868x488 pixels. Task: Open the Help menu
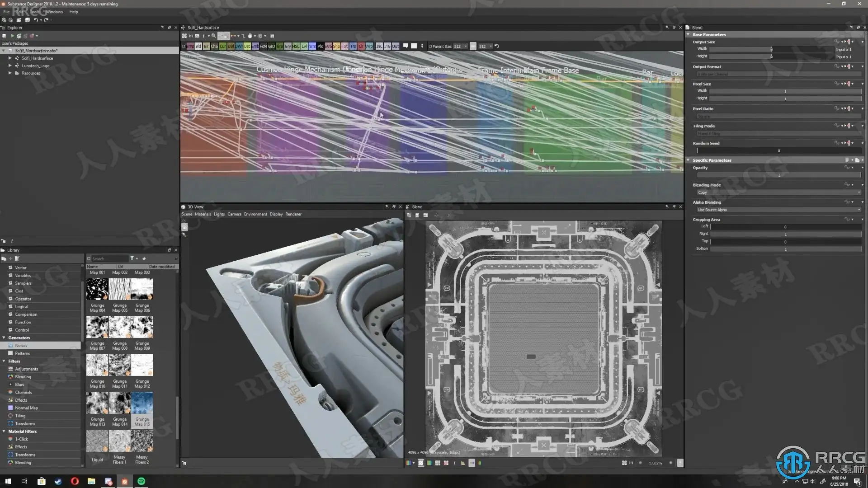pyautogui.click(x=74, y=12)
